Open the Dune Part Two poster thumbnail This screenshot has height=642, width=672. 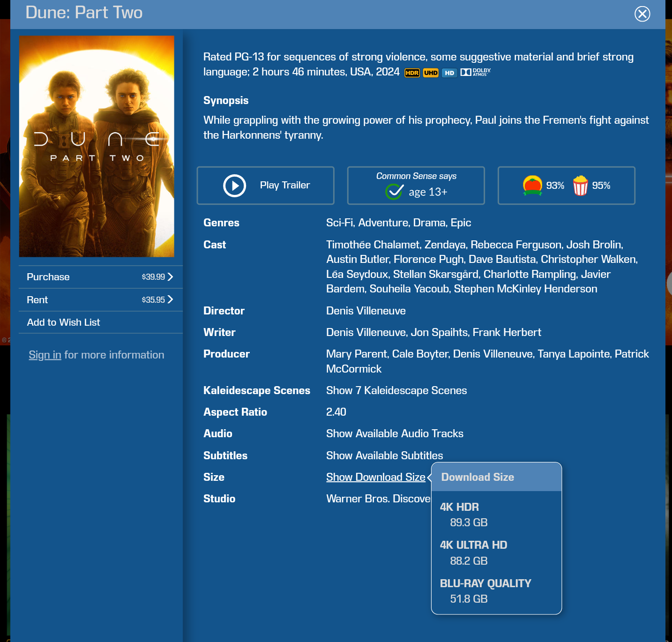pyautogui.click(x=97, y=146)
